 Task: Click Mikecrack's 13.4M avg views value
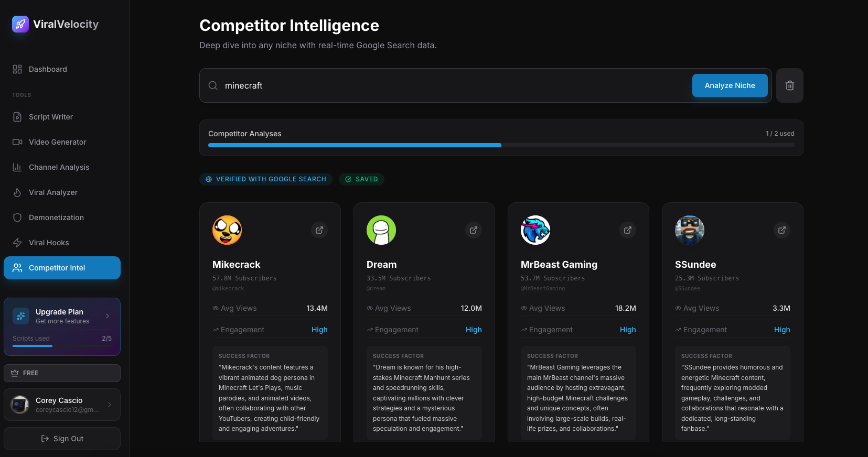tap(317, 308)
